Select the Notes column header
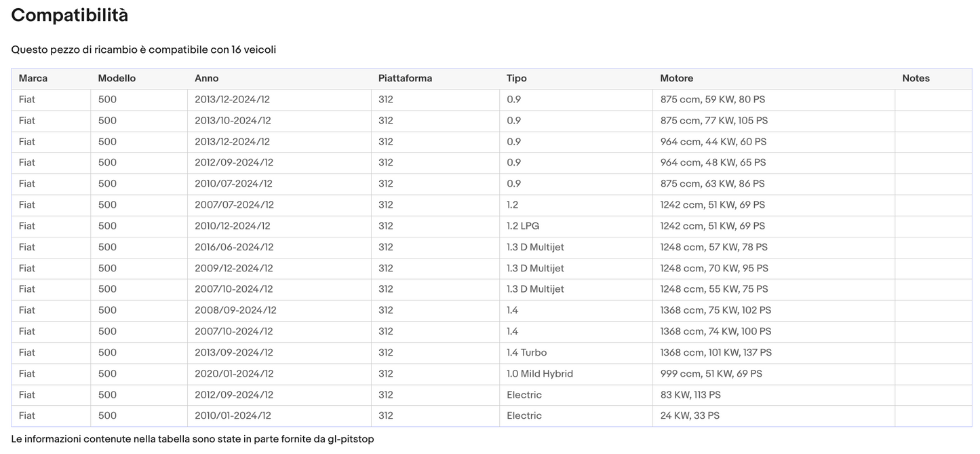Image resolution: width=980 pixels, height=454 pixels. pyautogui.click(x=916, y=78)
